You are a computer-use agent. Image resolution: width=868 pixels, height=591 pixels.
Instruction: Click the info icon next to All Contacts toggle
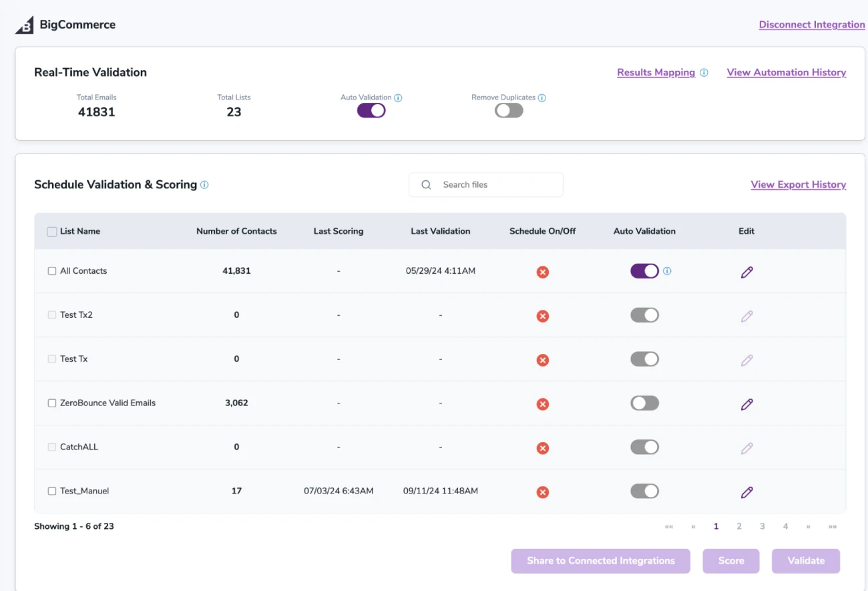pos(666,271)
